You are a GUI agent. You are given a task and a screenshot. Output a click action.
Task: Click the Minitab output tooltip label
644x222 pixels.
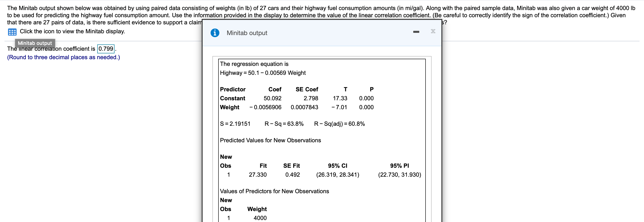(x=35, y=43)
